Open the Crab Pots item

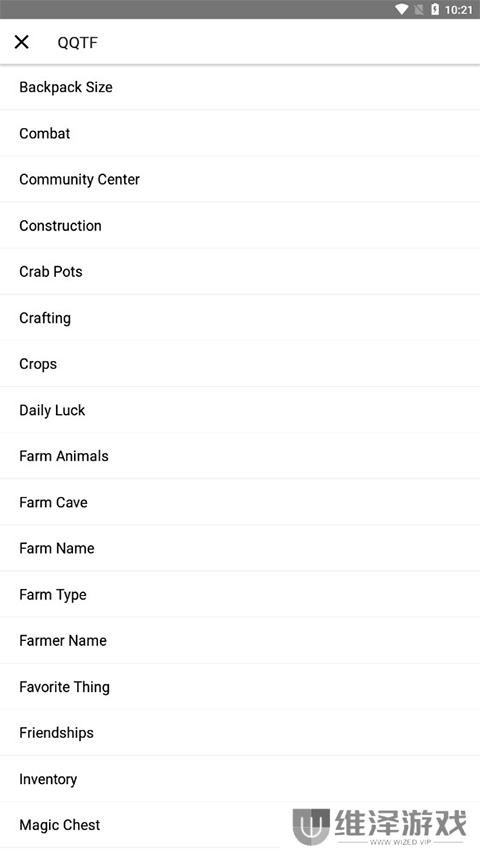[x=240, y=271]
